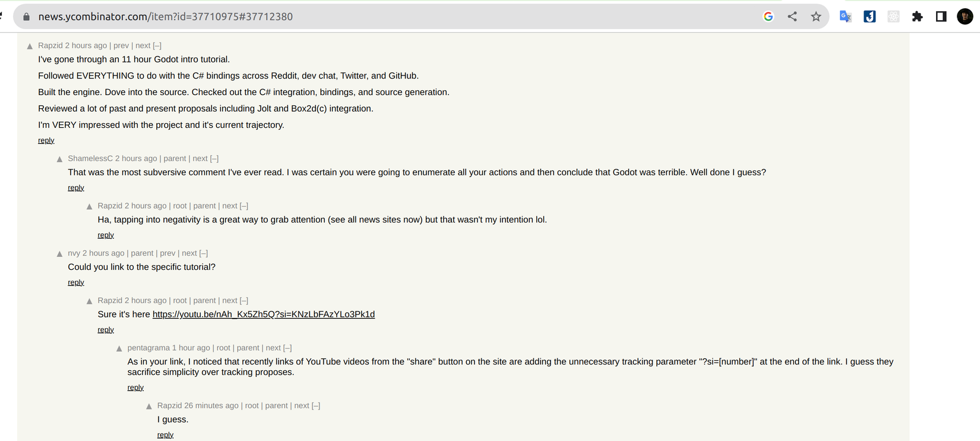Jump to parent of nvy's comment

tap(142, 253)
